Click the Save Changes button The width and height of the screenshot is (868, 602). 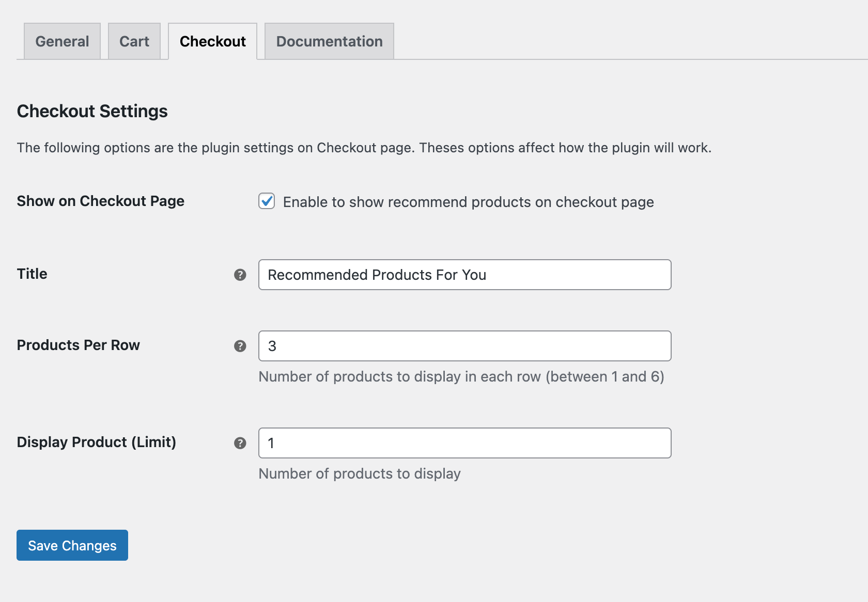coord(72,545)
